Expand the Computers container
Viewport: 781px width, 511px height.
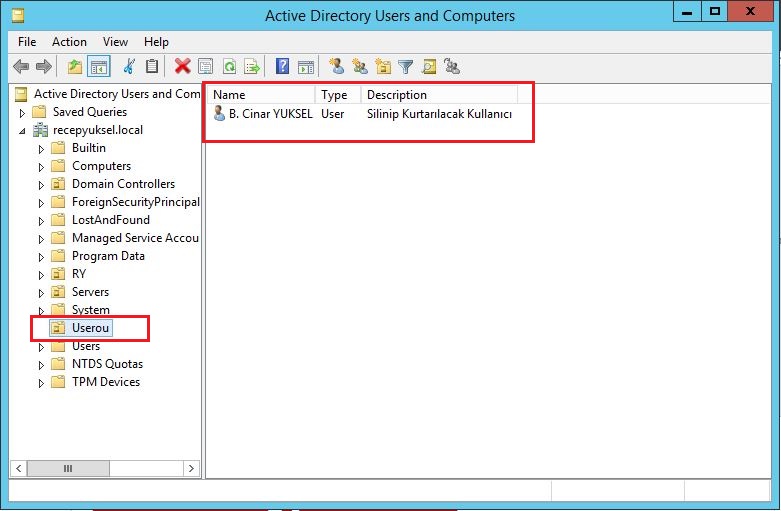(41, 167)
